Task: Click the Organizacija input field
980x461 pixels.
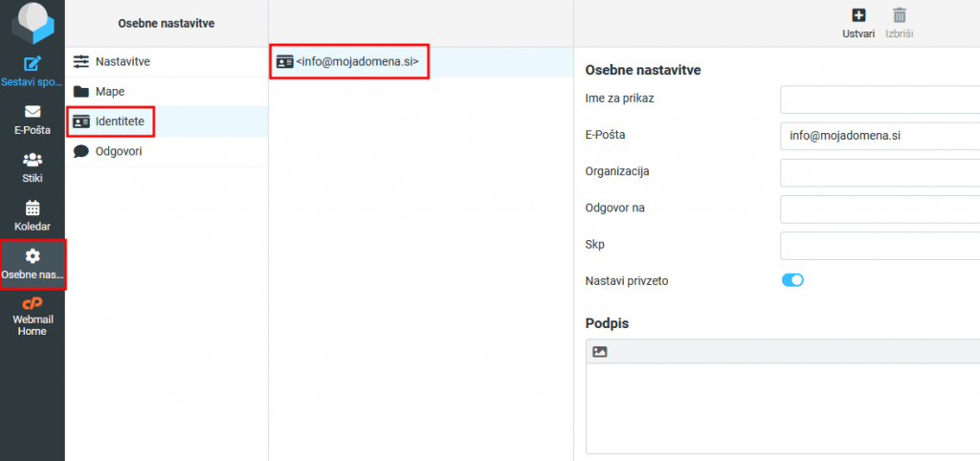Action: tap(880, 172)
